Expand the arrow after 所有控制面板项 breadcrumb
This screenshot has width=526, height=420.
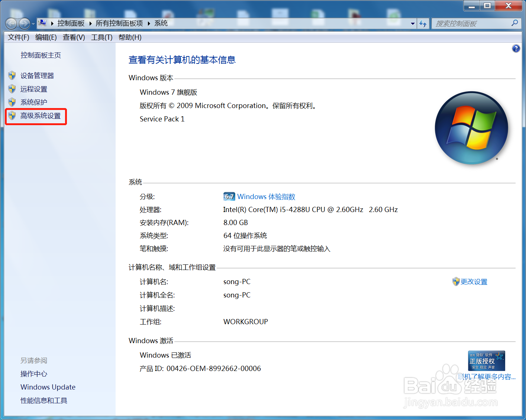[149, 23]
